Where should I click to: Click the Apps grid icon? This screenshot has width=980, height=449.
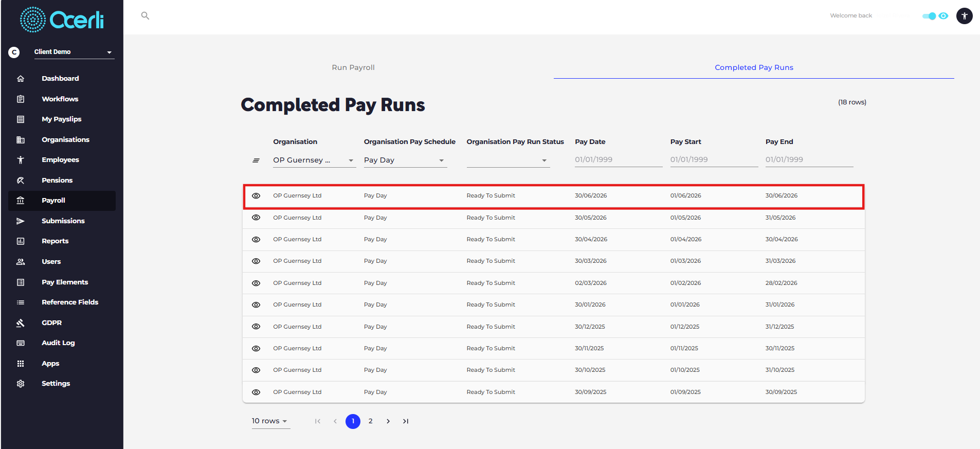21,364
